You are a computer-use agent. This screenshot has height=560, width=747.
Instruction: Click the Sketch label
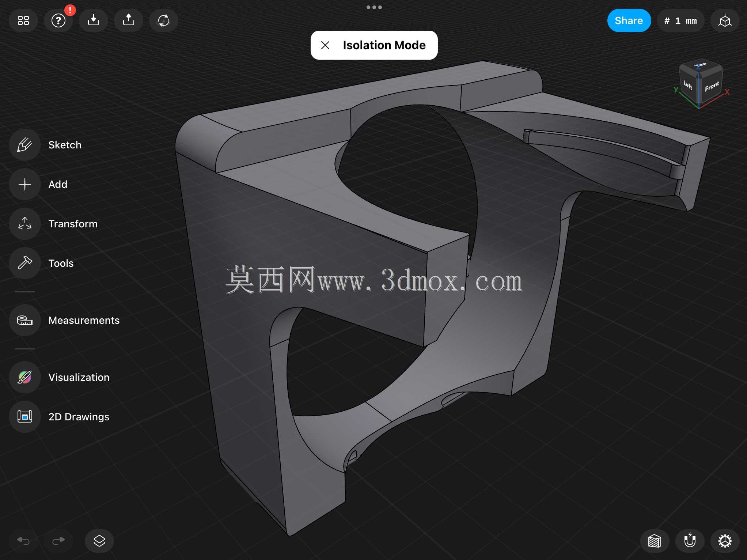pyautogui.click(x=65, y=145)
